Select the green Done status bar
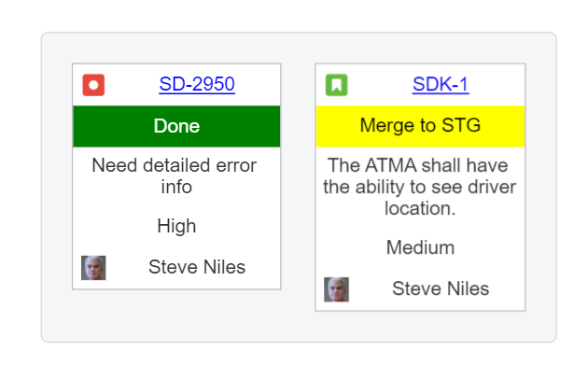This screenshot has width=588, height=379. pos(176,126)
